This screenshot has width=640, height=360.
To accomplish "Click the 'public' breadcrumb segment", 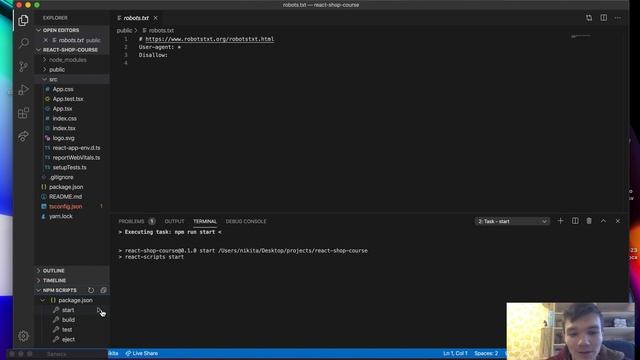I will click(124, 31).
